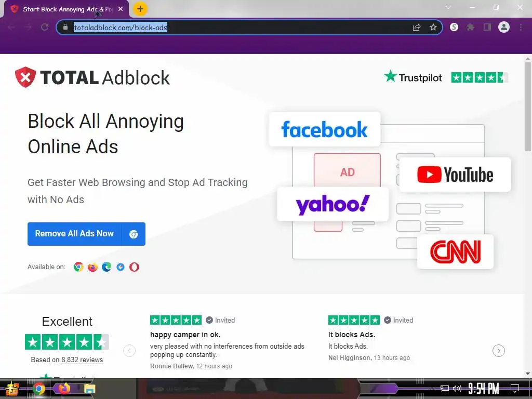
Task: Toggle the browser side panel icon
Action: [487, 27]
